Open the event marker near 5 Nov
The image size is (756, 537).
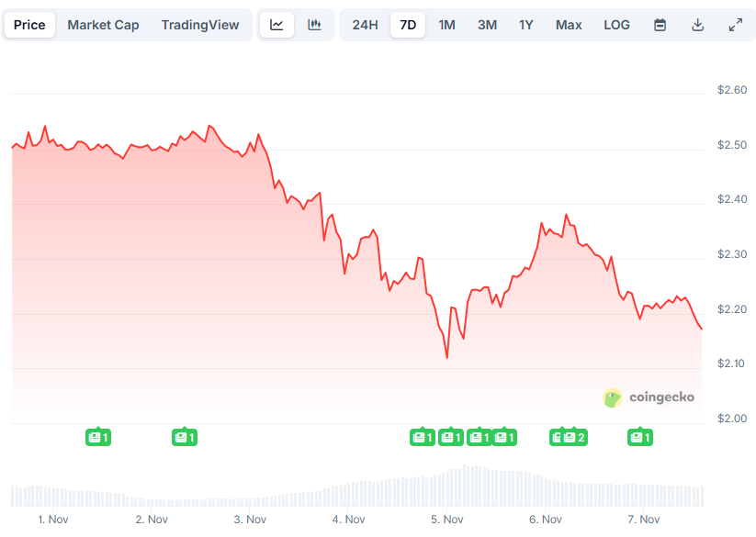(x=451, y=438)
